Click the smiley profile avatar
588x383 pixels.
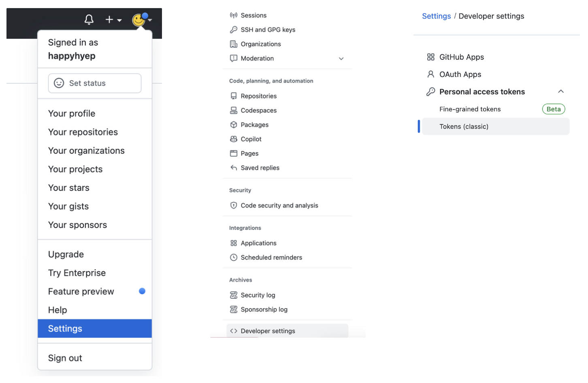click(139, 20)
